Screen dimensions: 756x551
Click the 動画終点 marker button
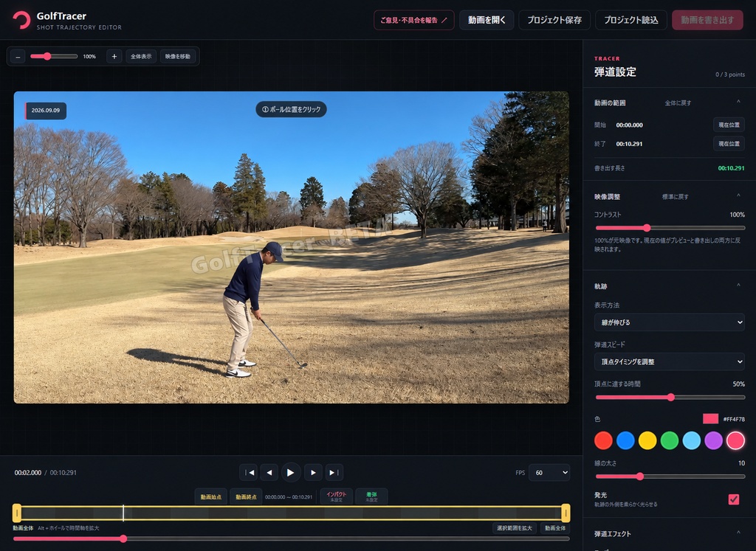246,496
